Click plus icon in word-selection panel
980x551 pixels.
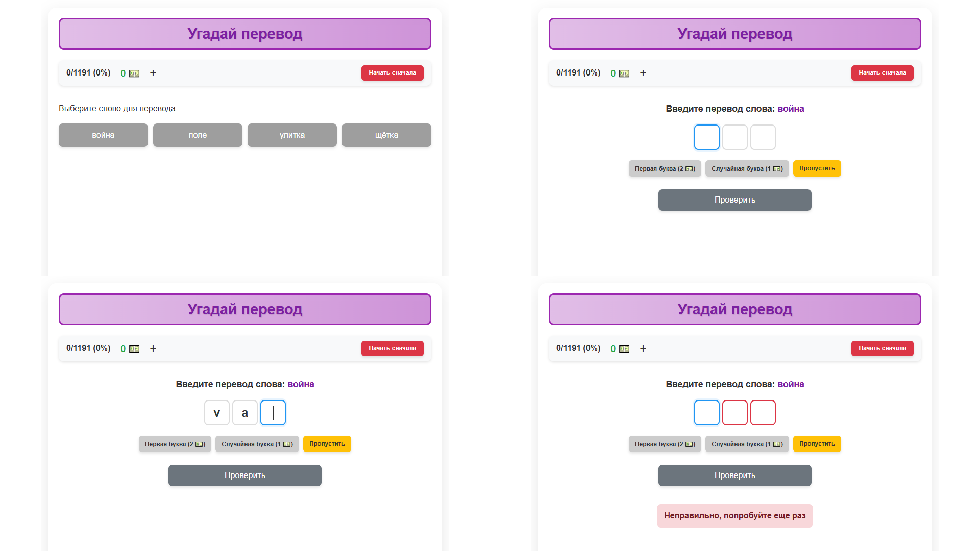[x=153, y=73]
